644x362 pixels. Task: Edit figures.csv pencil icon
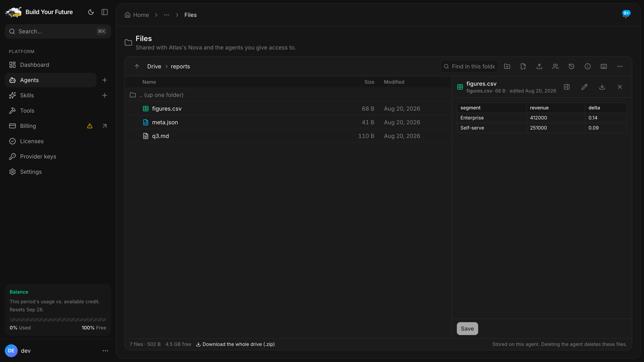584,87
